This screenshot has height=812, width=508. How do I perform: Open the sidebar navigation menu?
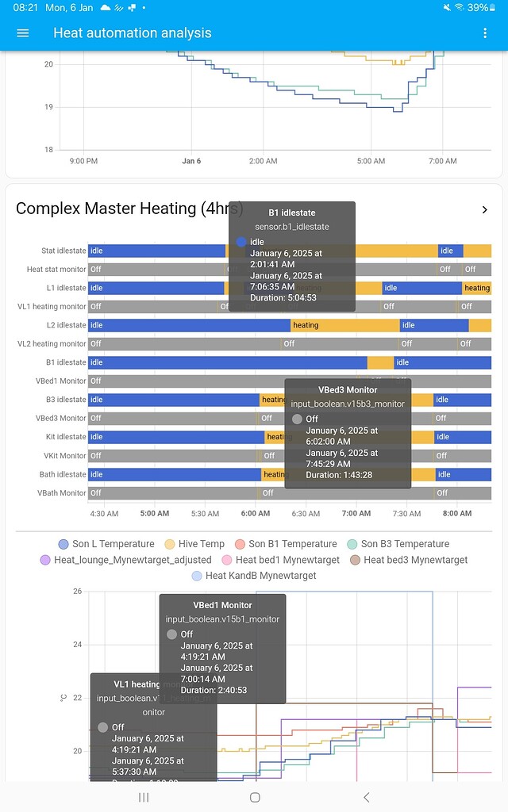coord(22,33)
